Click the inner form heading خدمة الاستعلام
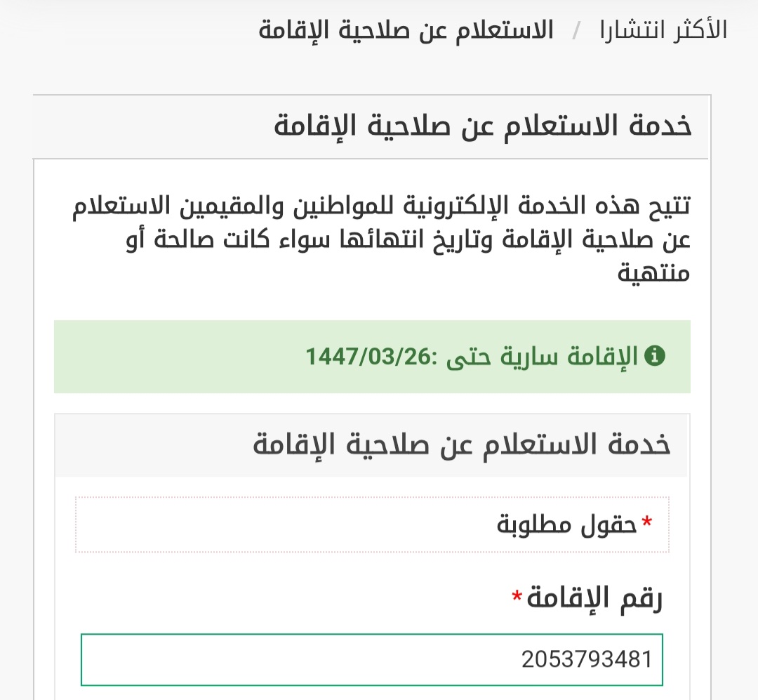 point(462,444)
